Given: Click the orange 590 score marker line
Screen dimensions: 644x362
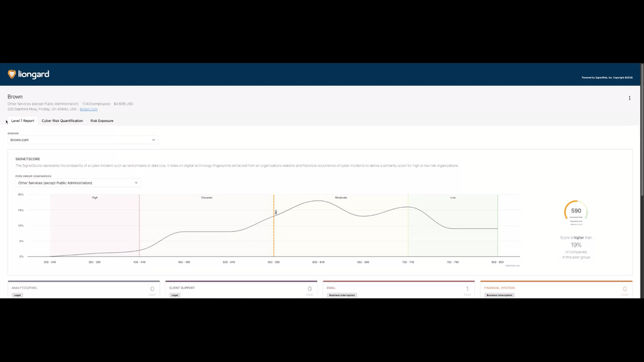Looking at the screenshot, I should 274,226.
